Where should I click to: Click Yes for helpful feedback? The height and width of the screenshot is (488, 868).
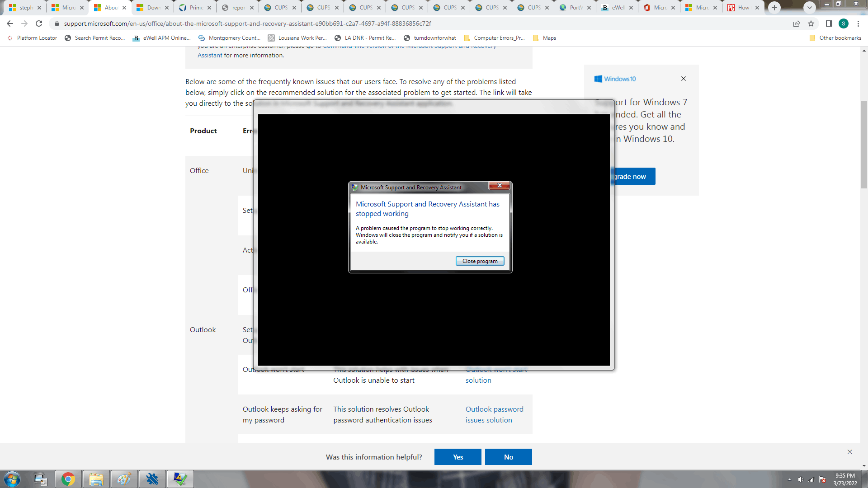[x=458, y=457]
